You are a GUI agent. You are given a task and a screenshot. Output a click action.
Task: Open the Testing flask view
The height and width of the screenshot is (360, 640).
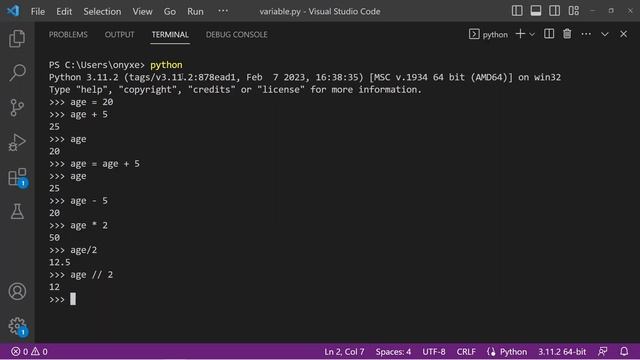click(17, 212)
